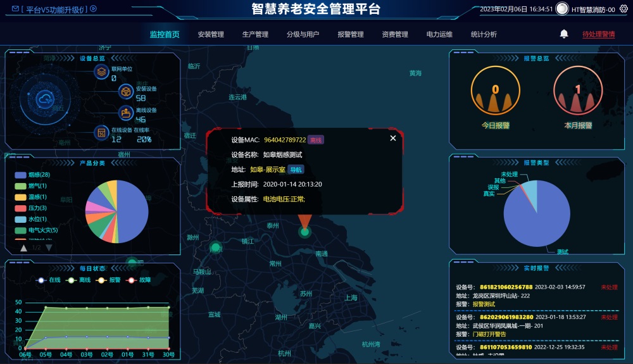Go to next page of product legend
Viewport: 633px width, 364px height.
click(x=49, y=248)
